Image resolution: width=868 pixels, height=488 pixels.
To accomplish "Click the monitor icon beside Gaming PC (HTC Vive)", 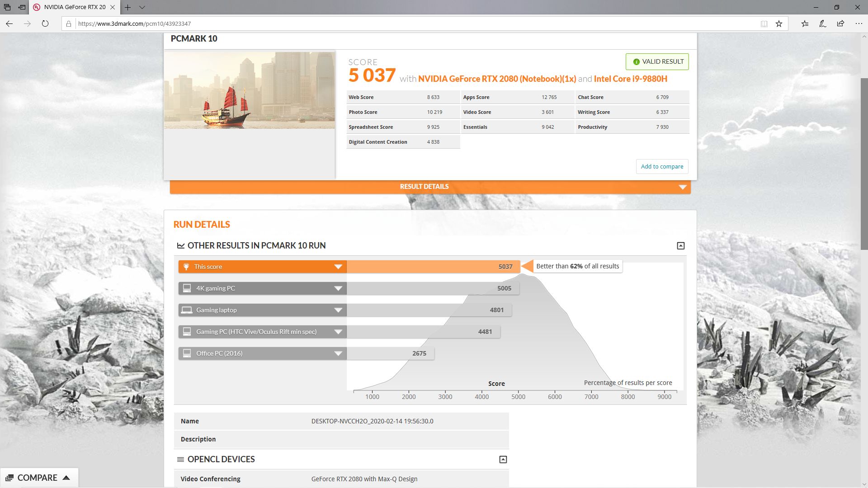I will point(187,332).
